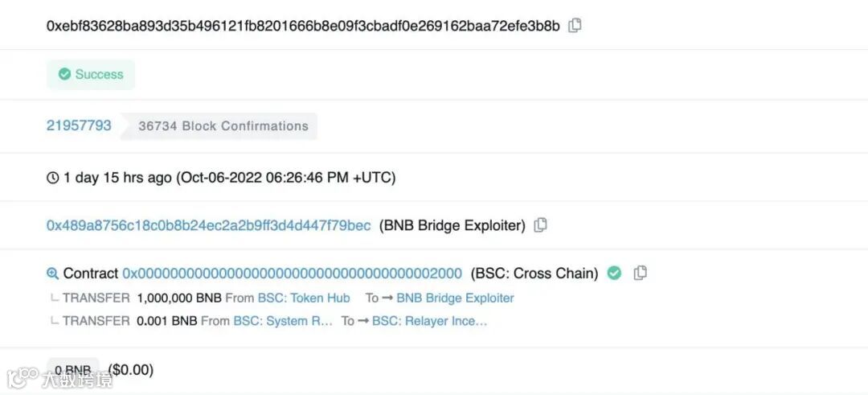The width and height of the screenshot is (868, 395).
Task: Copy the transaction hash to clipboard
Action: point(575,26)
